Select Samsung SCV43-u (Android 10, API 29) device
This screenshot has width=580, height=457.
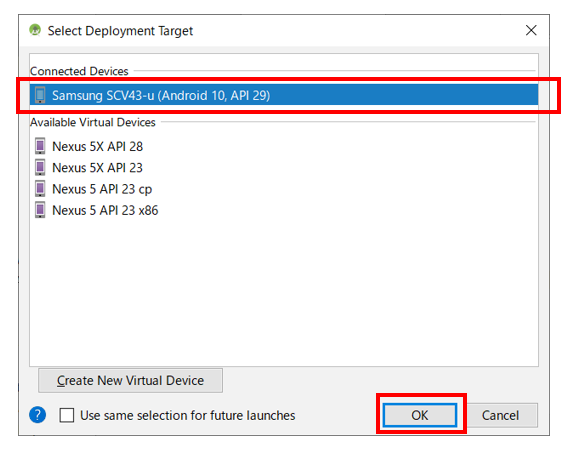pyautogui.click(x=284, y=95)
